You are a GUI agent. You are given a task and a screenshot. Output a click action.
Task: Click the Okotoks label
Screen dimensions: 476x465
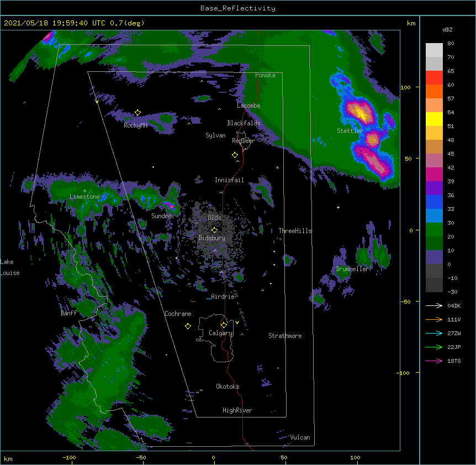coord(228,387)
